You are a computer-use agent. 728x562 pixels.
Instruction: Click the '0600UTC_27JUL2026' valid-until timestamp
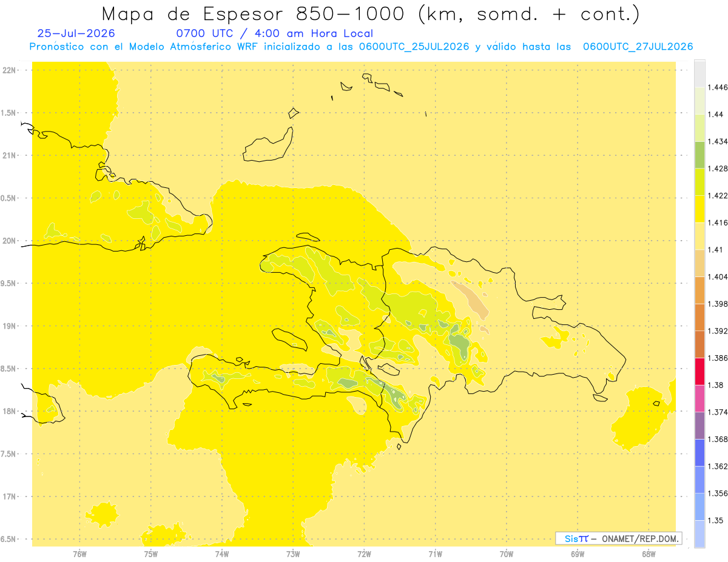click(638, 47)
